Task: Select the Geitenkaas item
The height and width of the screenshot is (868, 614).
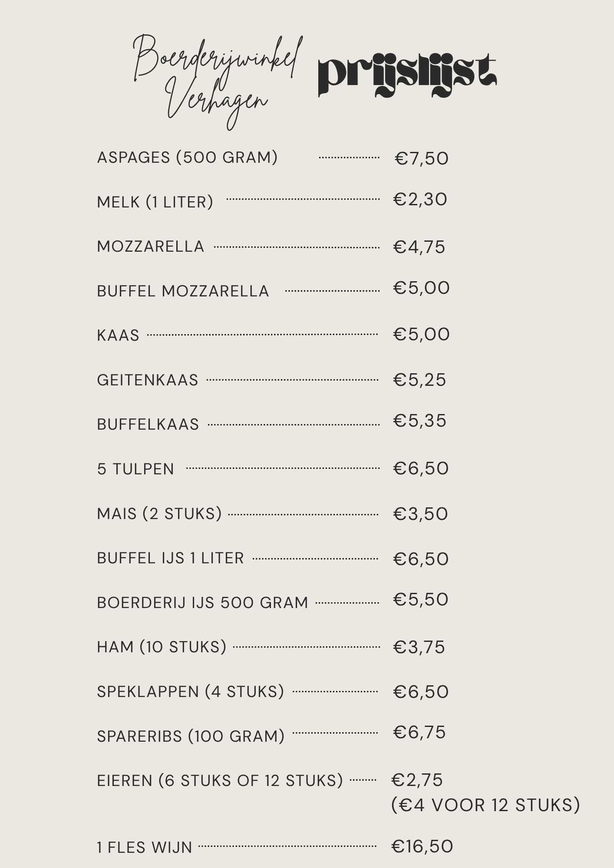Action: pos(147,380)
